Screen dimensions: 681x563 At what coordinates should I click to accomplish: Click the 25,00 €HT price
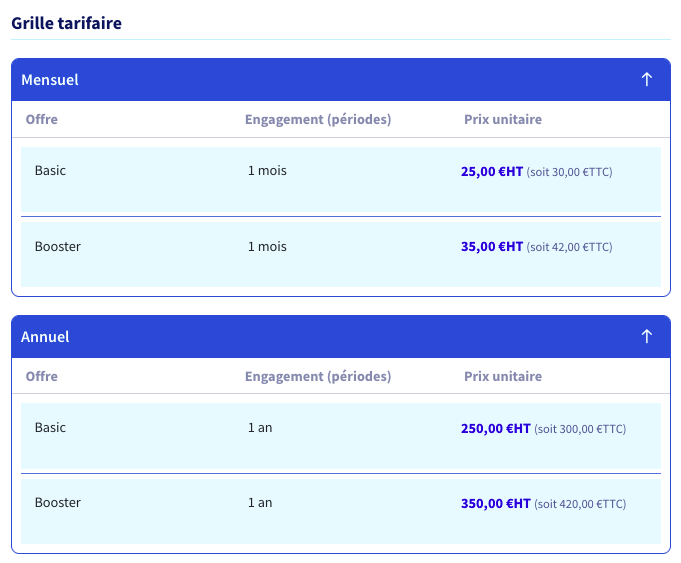492,172
